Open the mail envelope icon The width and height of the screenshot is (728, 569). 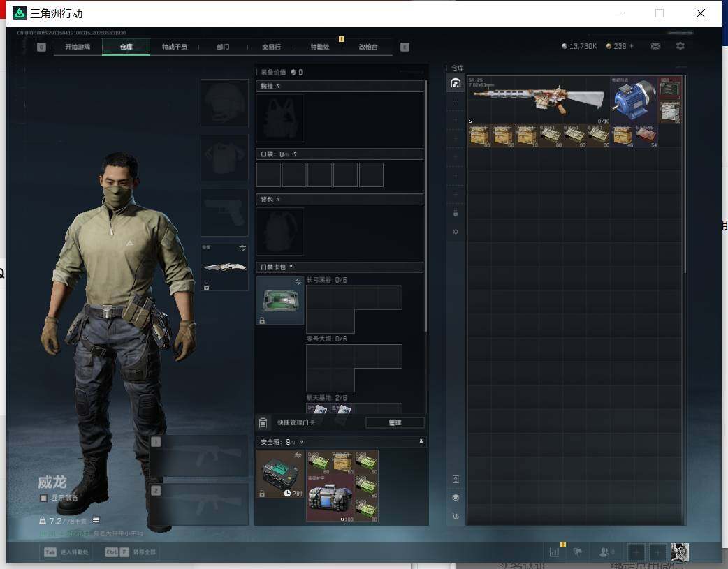click(655, 46)
